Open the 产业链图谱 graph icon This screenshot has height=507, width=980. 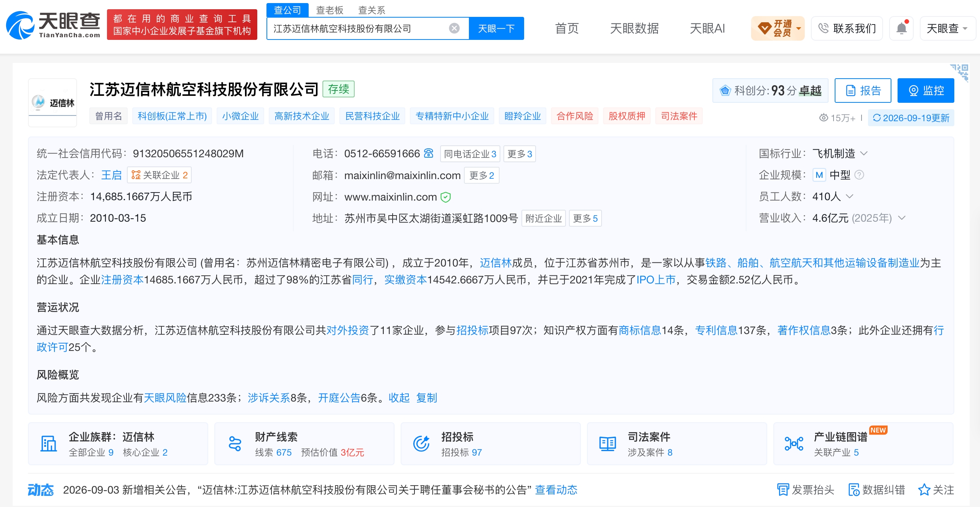click(794, 444)
